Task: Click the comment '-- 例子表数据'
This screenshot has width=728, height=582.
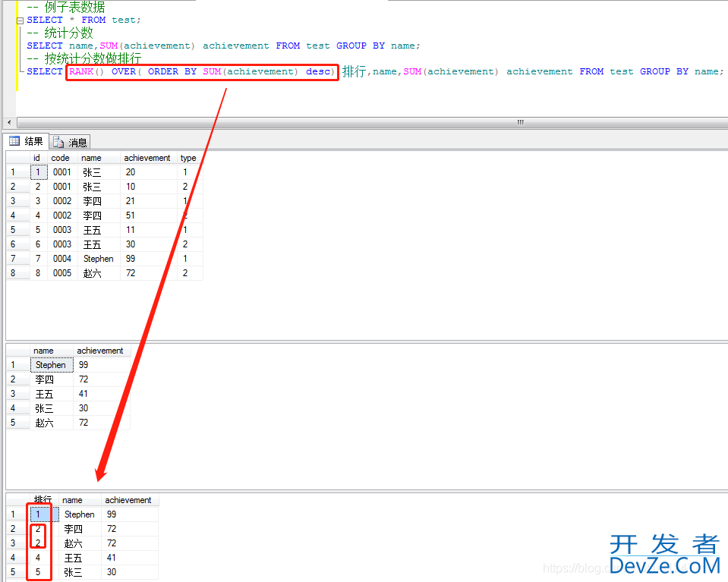Action: point(66,7)
